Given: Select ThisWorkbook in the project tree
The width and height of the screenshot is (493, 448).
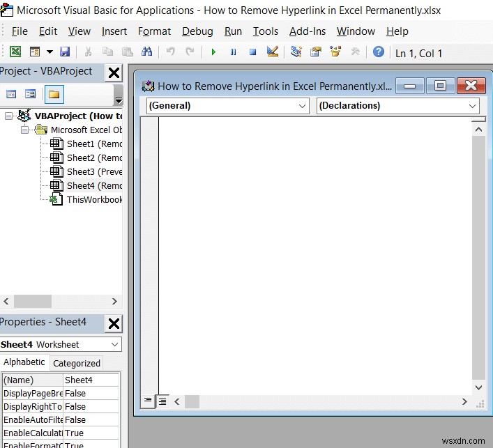Looking at the screenshot, I should [86, 199].
